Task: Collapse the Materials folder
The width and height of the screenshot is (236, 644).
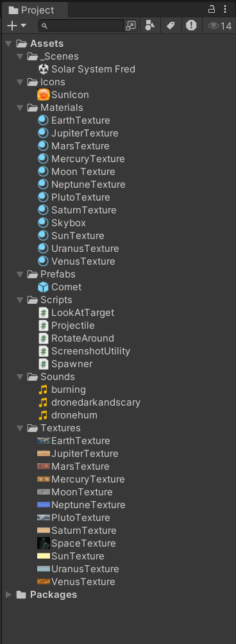Action: pos(20,108)
